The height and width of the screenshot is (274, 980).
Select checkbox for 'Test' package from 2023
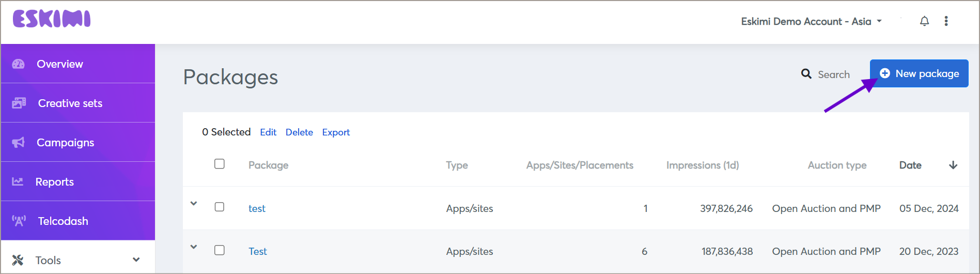(220, 250)
